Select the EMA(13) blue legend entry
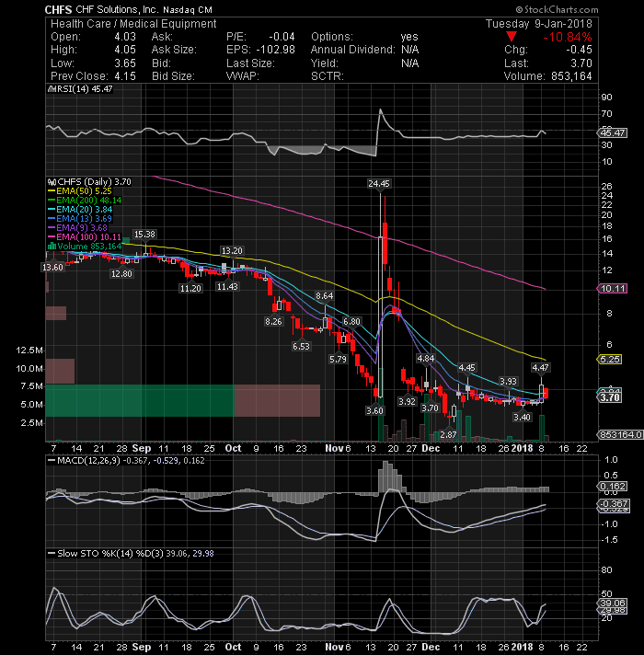This screenshot has height=655, width=644. 80,218
